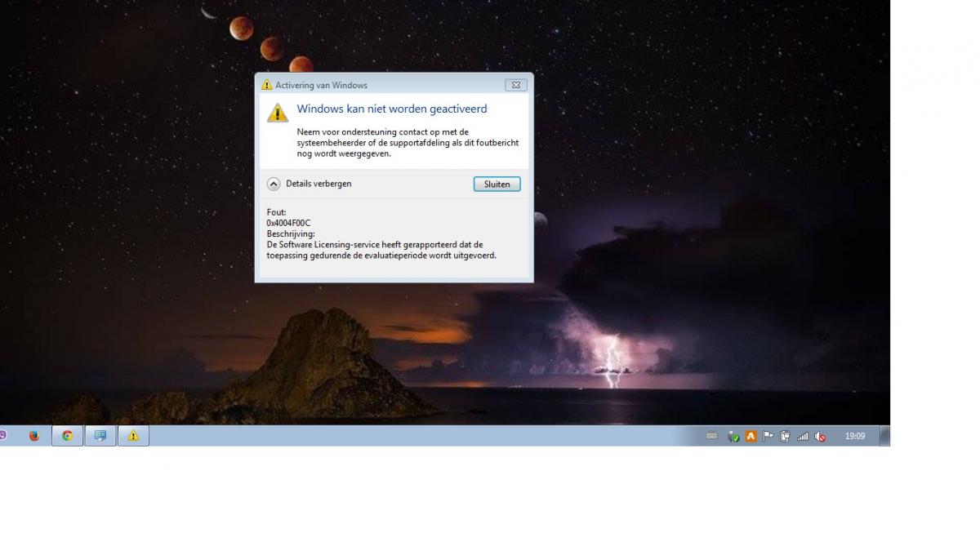Click heading 'Windows kan niet worden geactiveerd'
This screenshot has height=551, width=980.
point(391,109)
